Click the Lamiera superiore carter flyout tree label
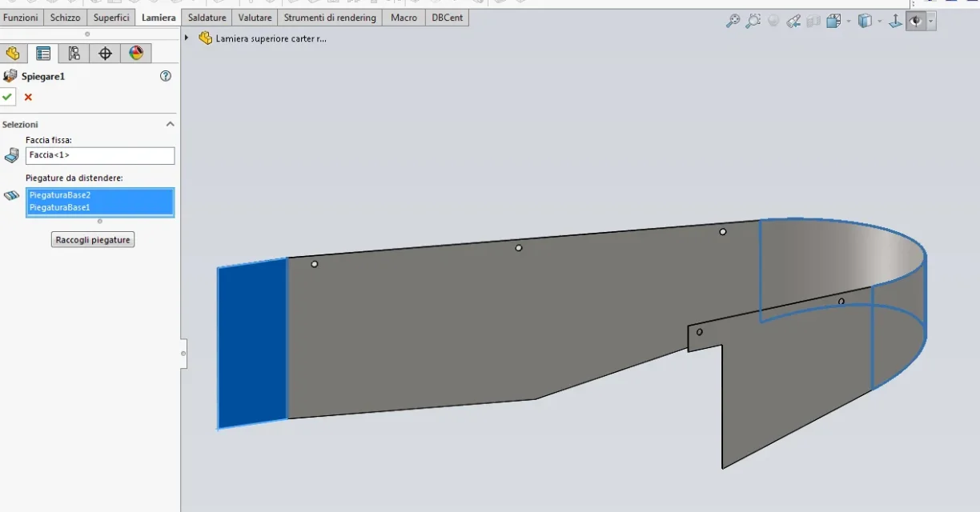The width and height of the screenshot is (980, 512). pyautogui.click(x=271, y=38)
